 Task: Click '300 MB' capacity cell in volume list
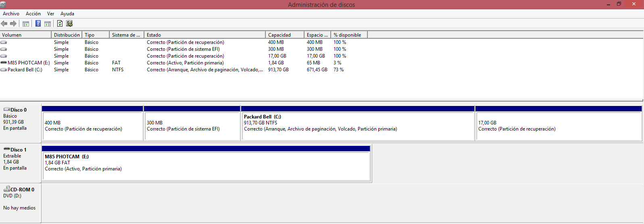[x=276, y=49]
